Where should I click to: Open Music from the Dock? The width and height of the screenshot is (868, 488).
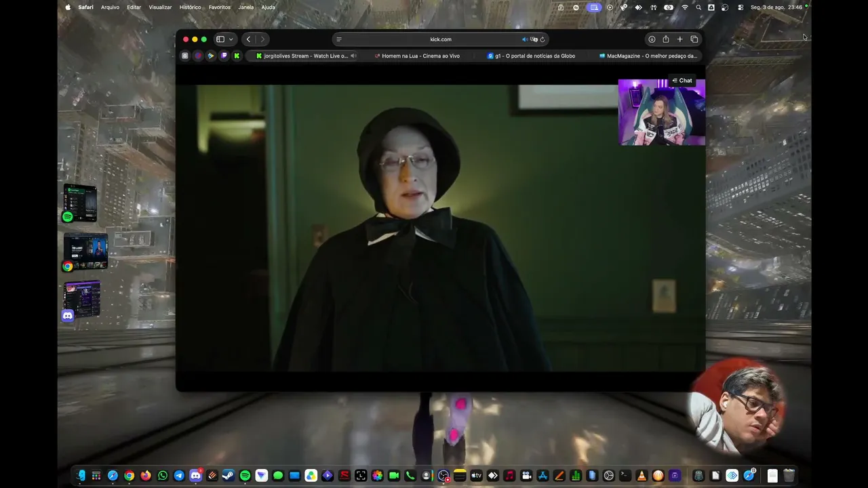coord(509,476)
